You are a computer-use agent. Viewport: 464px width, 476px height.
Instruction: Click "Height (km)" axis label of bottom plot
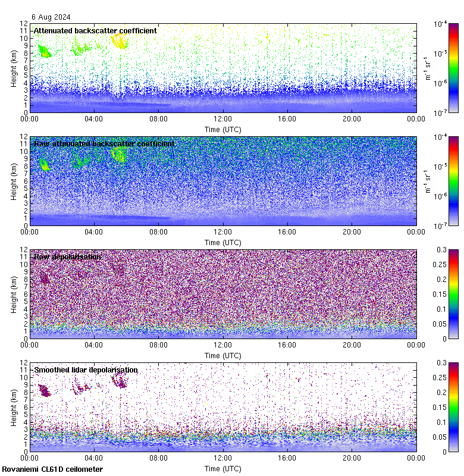(x=14, y=406)
